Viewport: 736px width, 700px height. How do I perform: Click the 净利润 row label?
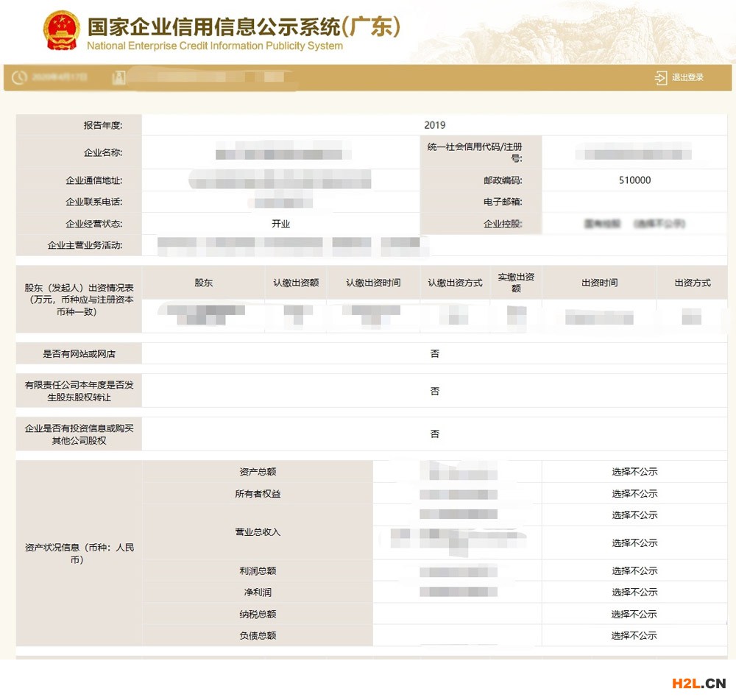click(x=258, y=593)
